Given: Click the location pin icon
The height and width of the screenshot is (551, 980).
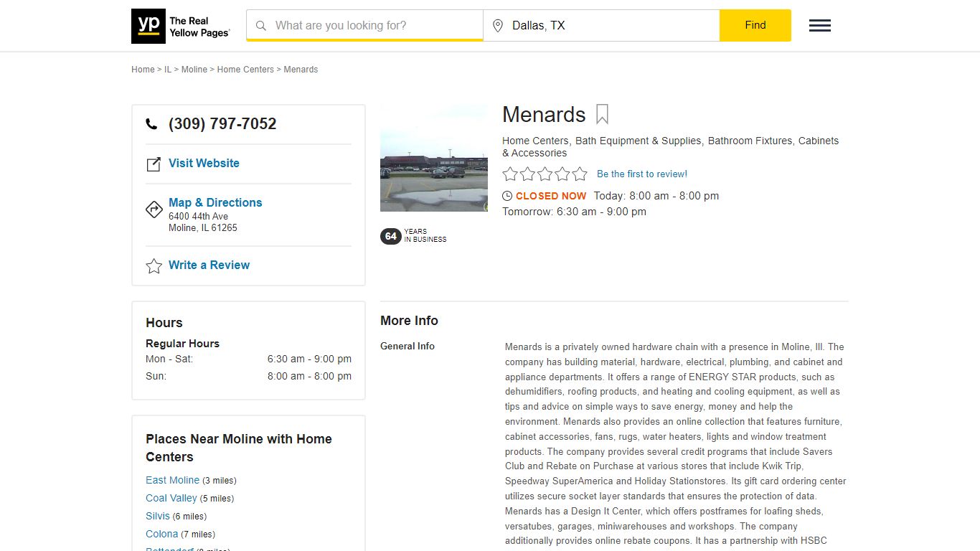Looking at the screenshot, I should click(x=498, y=26).
